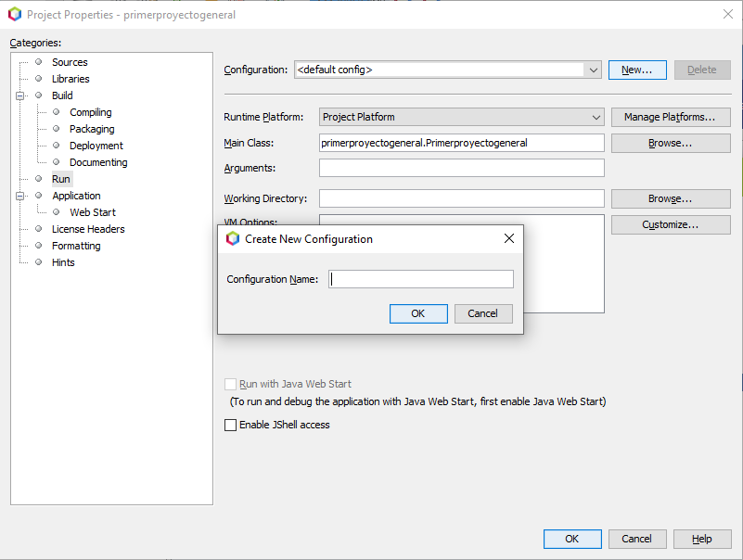Cancel the Create New Configuration dialog
This screenshot has height=560, width=743.
click(482, 313)
